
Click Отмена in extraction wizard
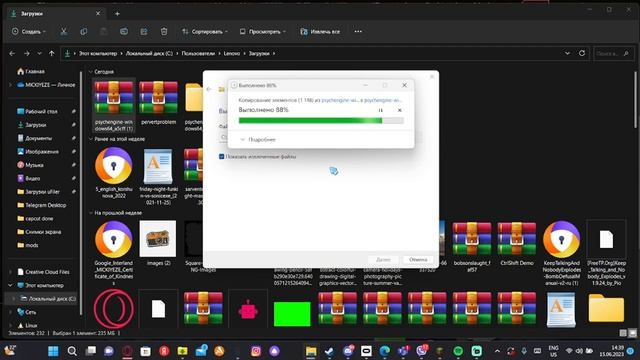pos(418,260)
